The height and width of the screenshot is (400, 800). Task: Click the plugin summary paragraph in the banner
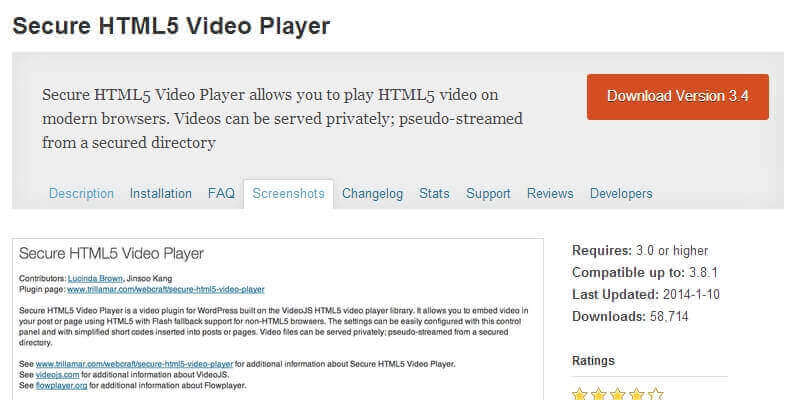click(282, 118)
